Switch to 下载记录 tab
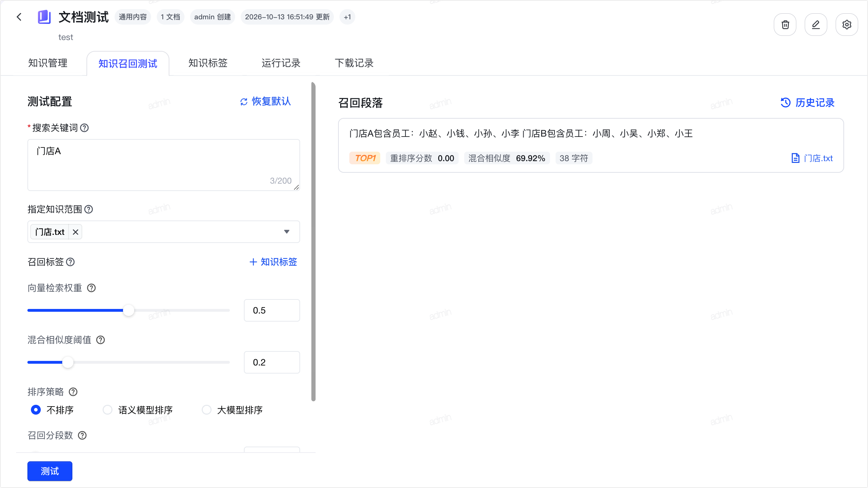 click(x=354, y=63)
